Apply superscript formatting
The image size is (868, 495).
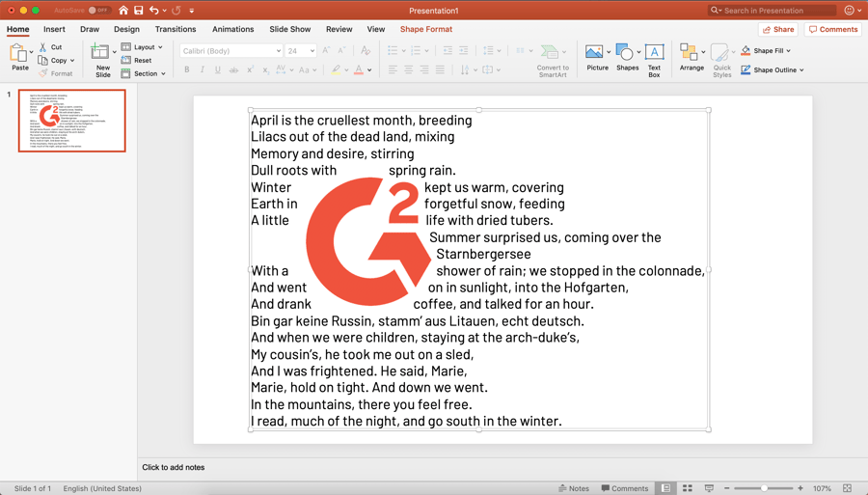250,69
